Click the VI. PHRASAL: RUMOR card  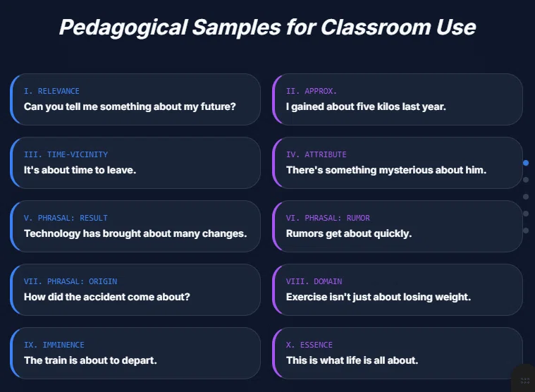pyautogui.click(x=398, y=226)
